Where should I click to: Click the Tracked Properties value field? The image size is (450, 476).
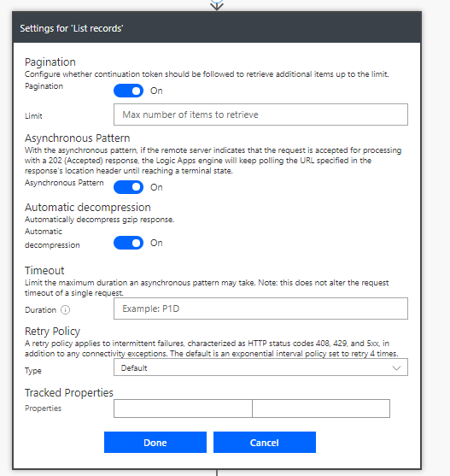click(x=321, y=408)
